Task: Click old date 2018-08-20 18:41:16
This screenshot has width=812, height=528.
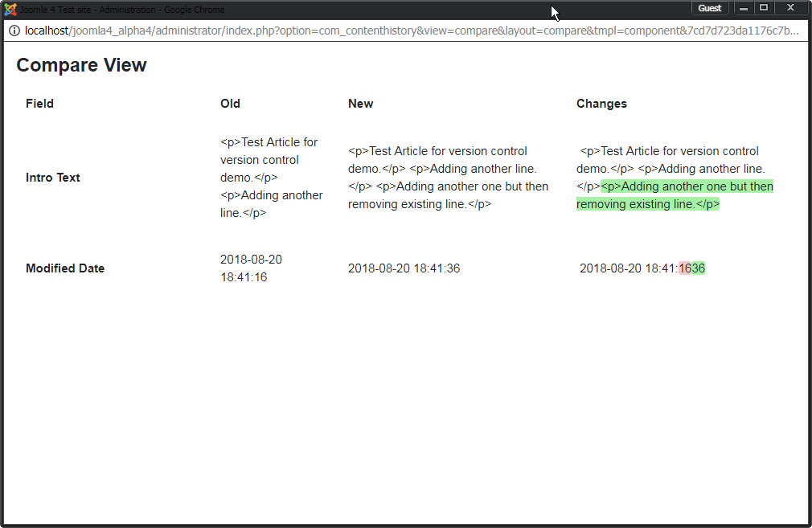Action: [x=251, y=268]
